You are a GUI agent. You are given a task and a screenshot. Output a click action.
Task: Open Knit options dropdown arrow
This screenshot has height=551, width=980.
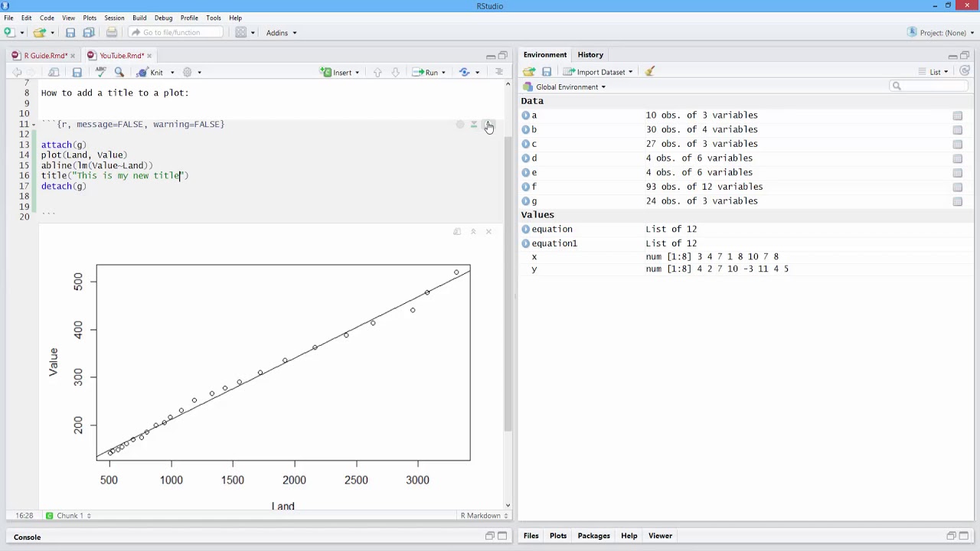coord(172,73)
